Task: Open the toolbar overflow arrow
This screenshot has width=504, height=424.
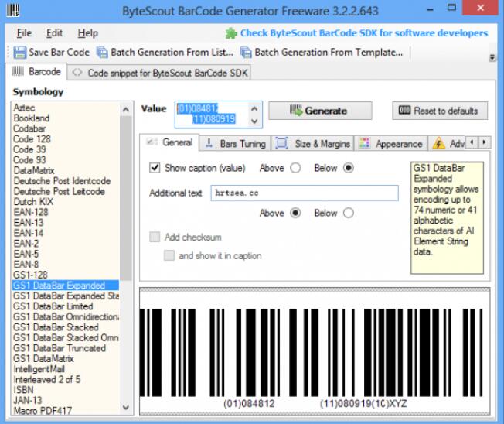Action: (492, 58)
